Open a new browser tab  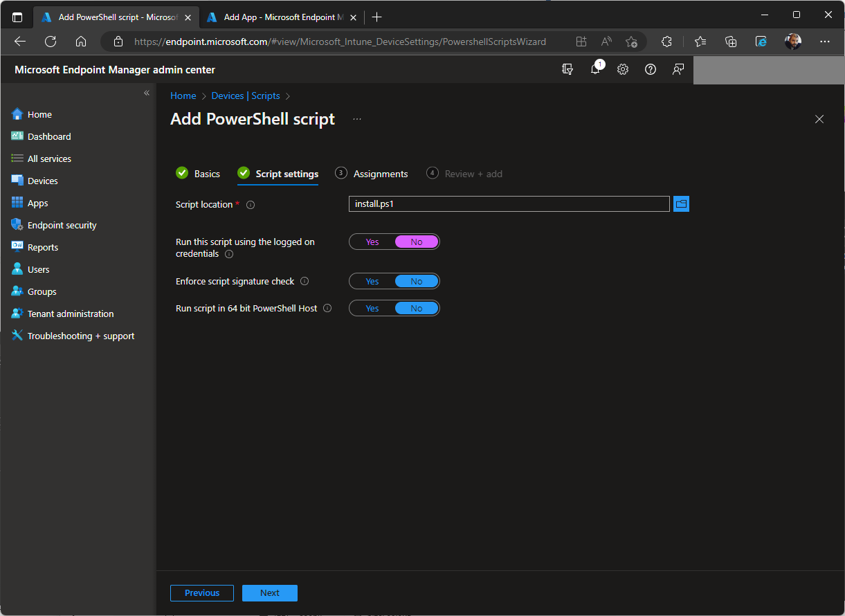click(x=376, y=17)
